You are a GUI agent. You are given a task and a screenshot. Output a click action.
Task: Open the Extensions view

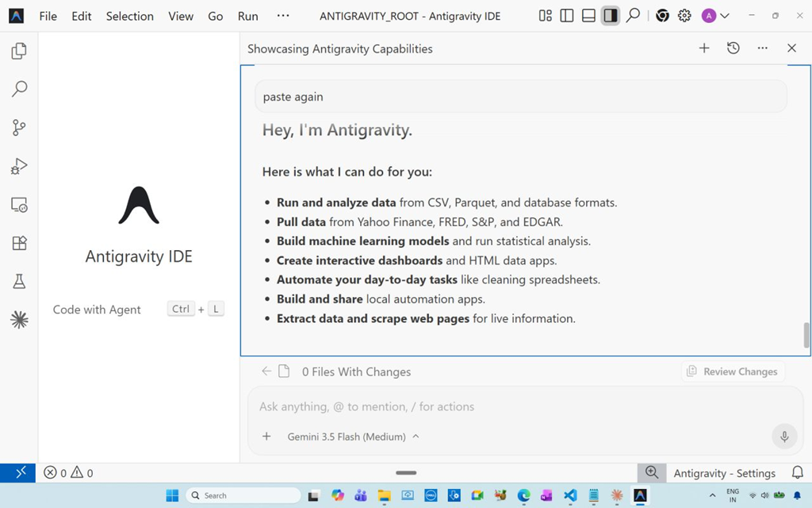(19, 243)
